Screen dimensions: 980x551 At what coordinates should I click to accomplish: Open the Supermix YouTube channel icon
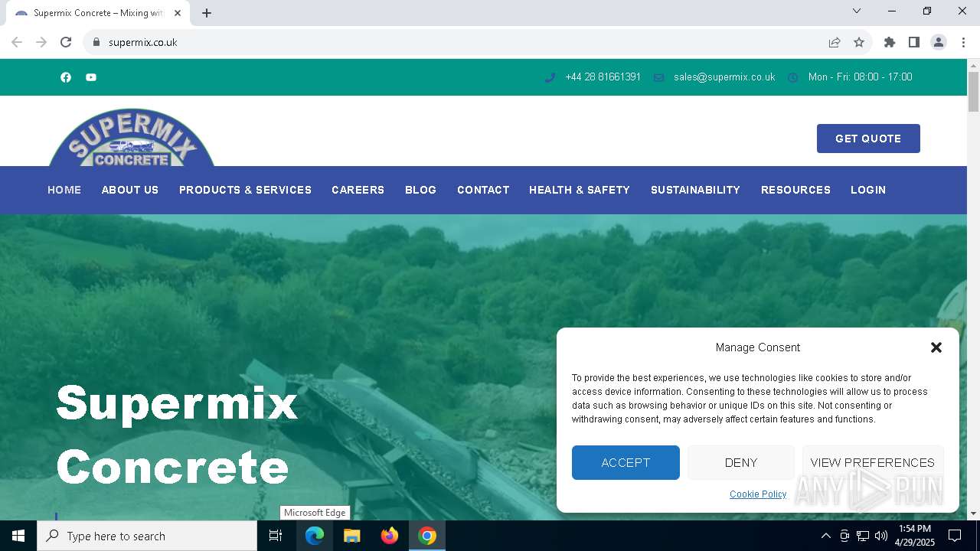pos(91,77)
